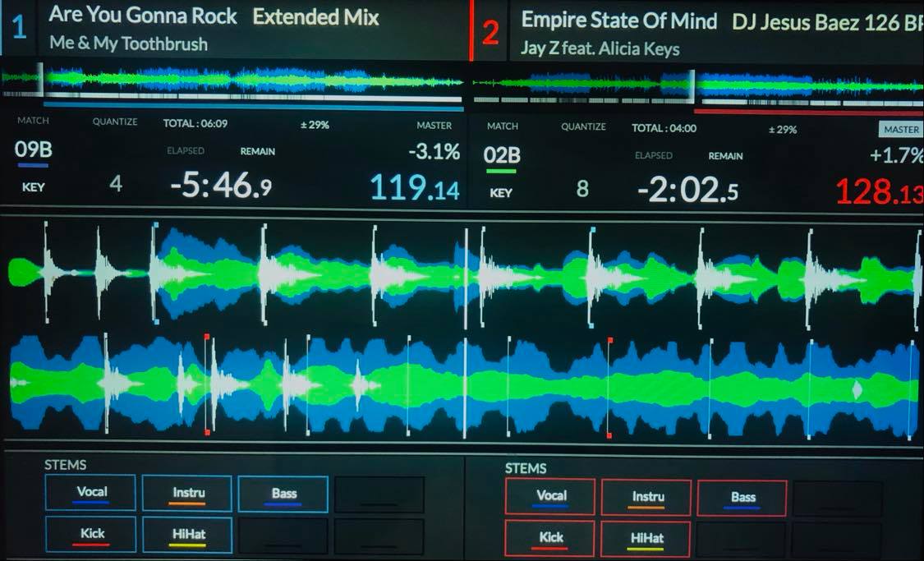
Task: Open the QUANTIZE setting on deck 1
Action: pos(115,122)
